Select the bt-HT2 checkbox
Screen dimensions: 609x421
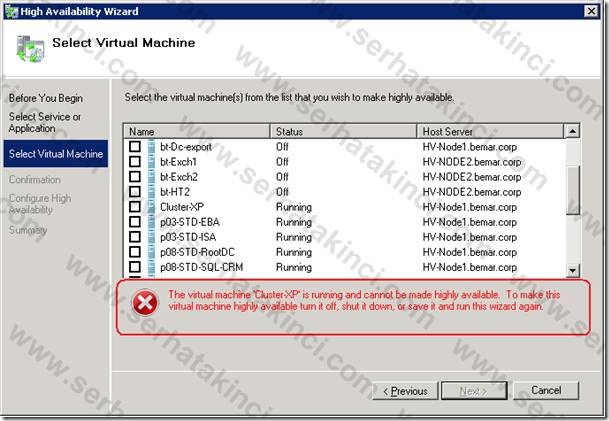(135, 192)
